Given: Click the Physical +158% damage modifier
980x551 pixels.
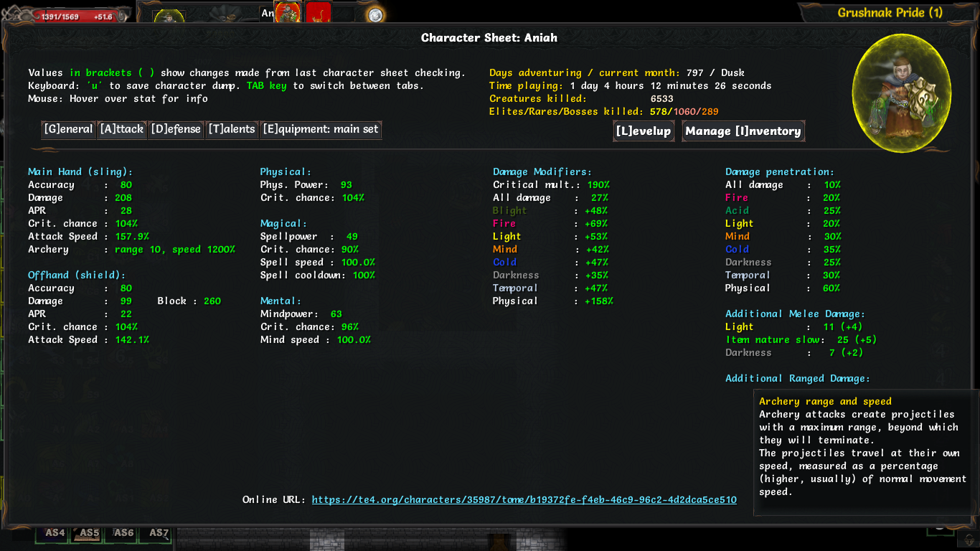Looking at the screenshot, I should 553,301.
